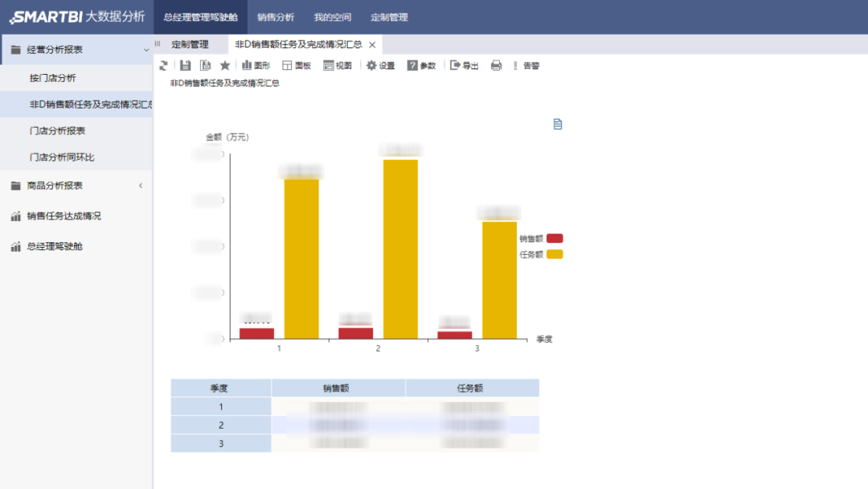Collapse the 经营分析报表 folder
868x489 pixels.
pos(145,50)
